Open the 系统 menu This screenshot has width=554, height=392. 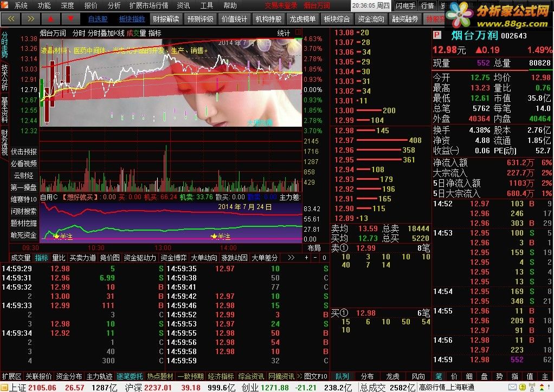[x=21, y=5]
